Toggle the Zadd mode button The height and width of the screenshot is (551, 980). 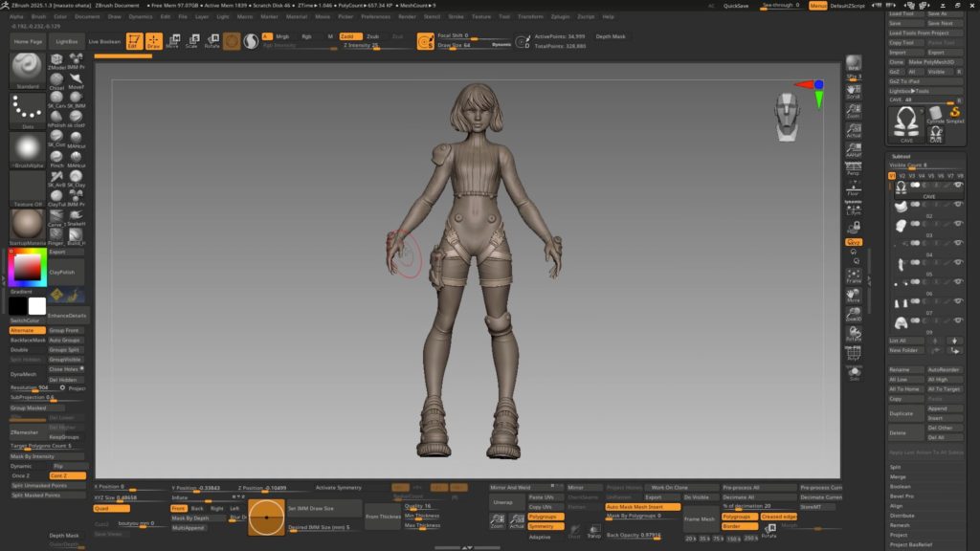click(350, 36)
